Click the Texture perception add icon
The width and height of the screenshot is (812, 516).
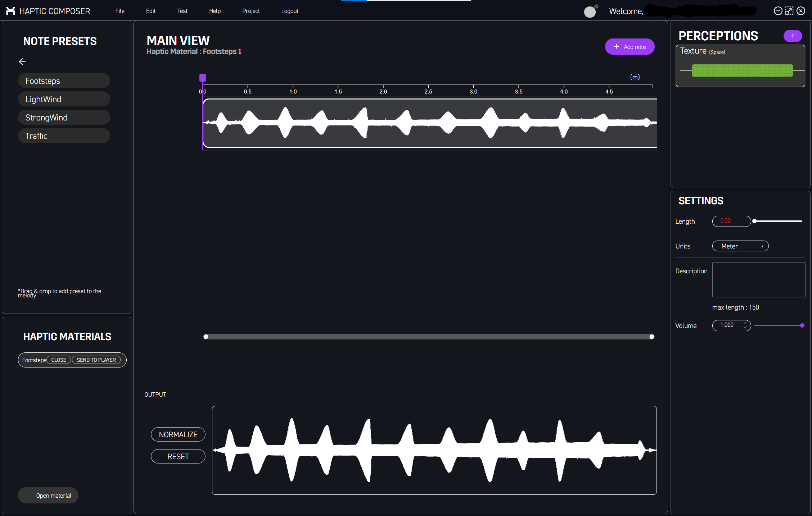[793, 36]
